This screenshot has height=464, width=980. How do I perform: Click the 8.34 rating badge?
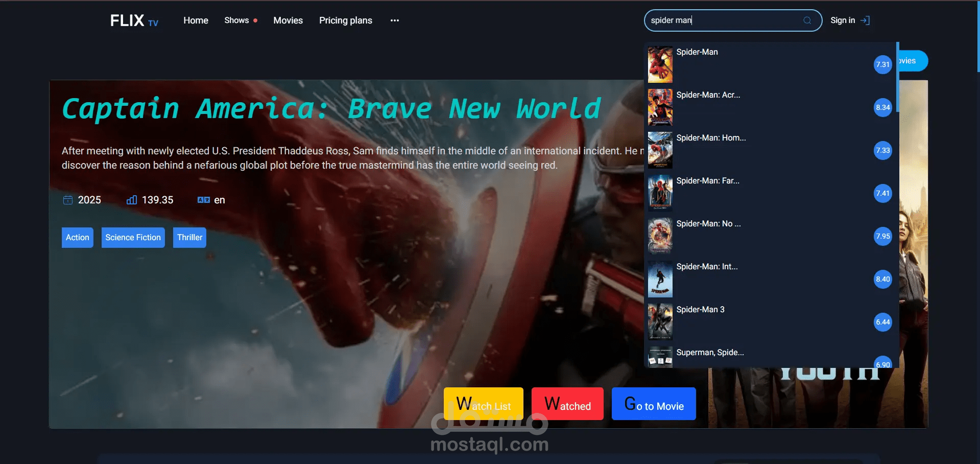[882, 107]
